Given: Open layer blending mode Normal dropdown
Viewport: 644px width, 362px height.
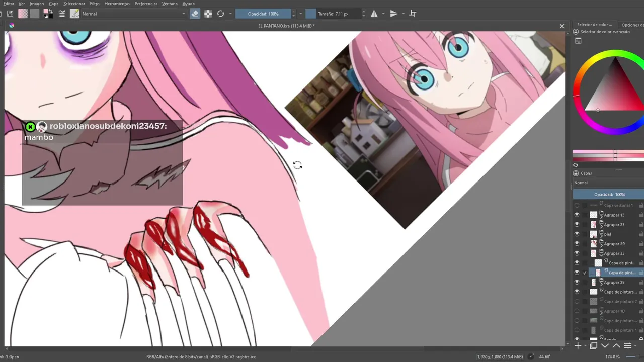Looking at the screenshot, I should tap(608, 183).
